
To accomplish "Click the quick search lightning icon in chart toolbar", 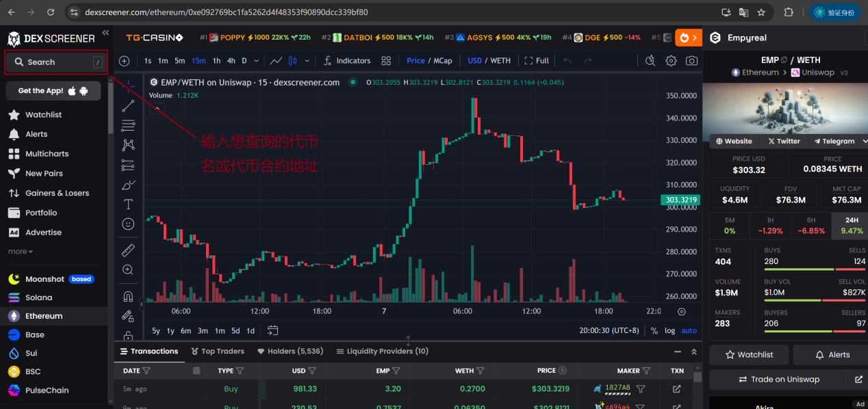I will pos(650,61).
